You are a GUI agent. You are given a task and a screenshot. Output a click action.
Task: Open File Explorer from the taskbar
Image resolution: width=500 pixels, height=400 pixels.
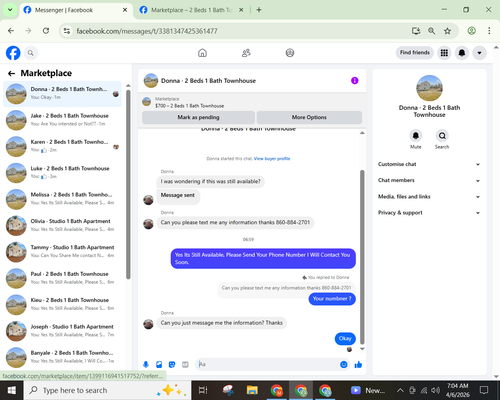point(252,390)
